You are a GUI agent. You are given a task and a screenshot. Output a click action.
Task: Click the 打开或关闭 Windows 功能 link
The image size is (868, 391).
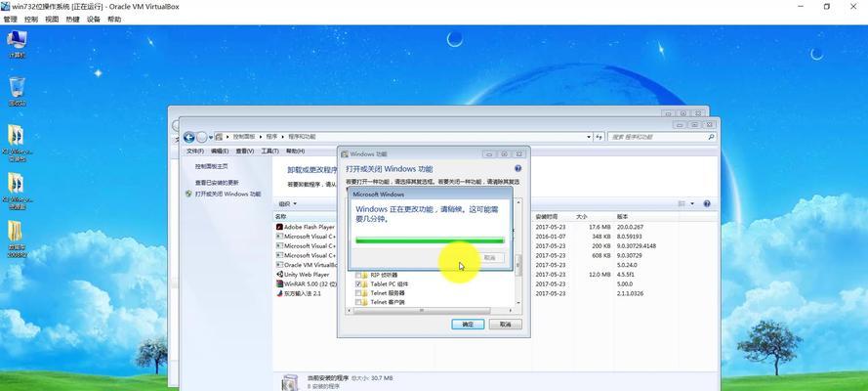227,195
